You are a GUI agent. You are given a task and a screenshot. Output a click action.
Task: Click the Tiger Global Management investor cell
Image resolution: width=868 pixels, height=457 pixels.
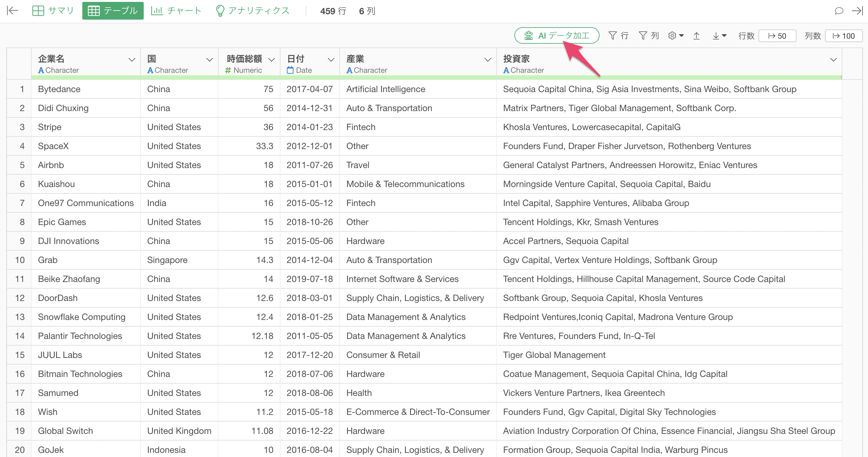tap(669, 355)
